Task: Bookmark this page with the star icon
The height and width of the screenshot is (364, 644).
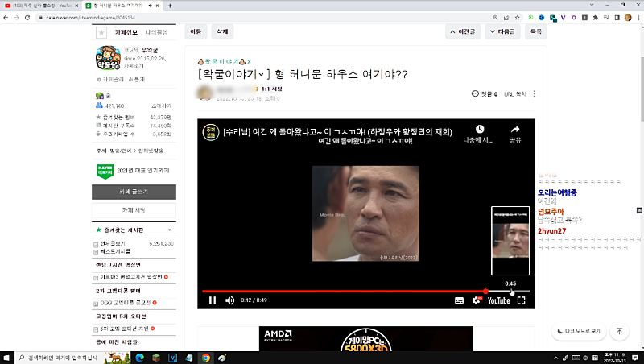Action: [517, 18]
